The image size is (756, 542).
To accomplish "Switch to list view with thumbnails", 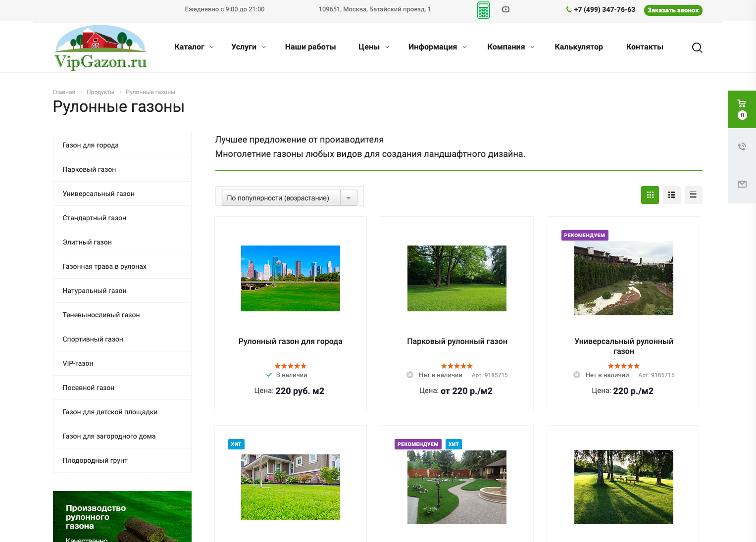I will [x=671, y=195].
